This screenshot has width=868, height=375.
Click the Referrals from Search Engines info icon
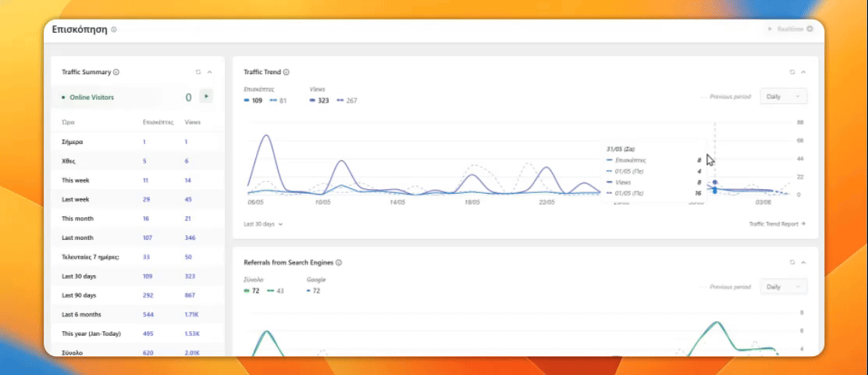(x=339, y=262)
